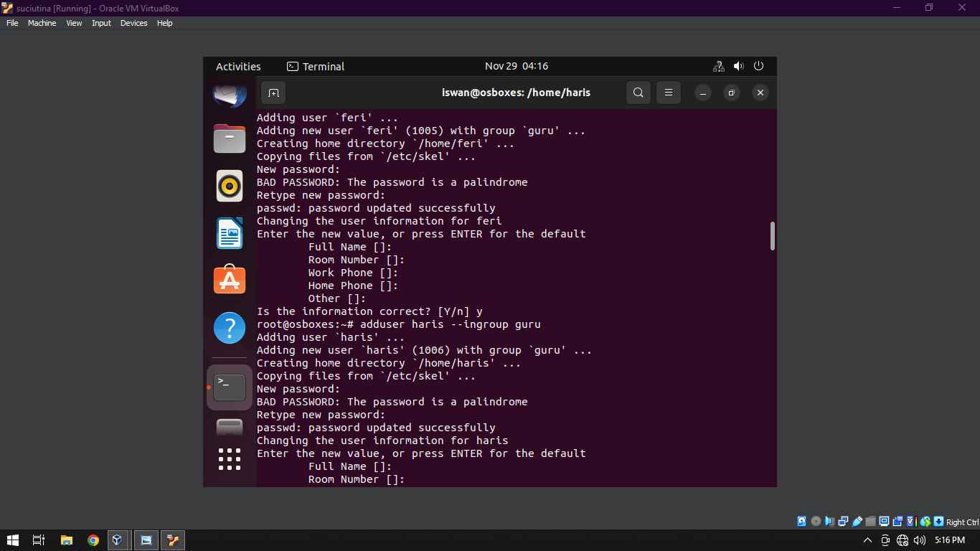This screenshot has width=980, height=551.
Task: Open Ubuntu Software store icon
Action: (230, 281)
